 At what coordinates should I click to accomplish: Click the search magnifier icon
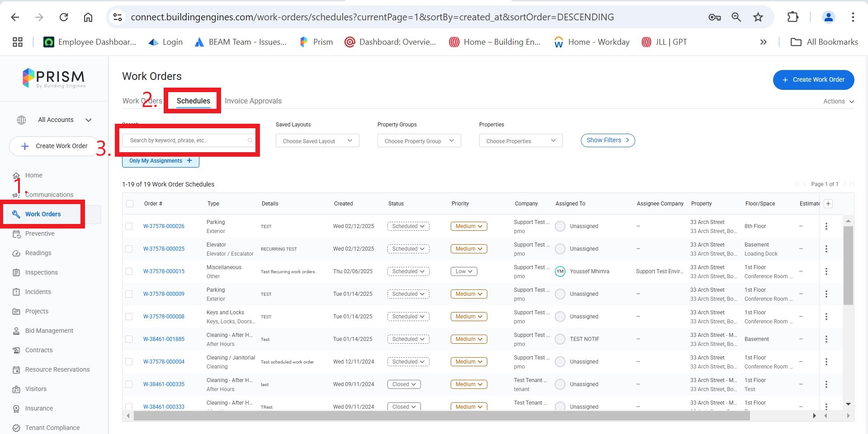pyautogui.click(x=250, y=141)
